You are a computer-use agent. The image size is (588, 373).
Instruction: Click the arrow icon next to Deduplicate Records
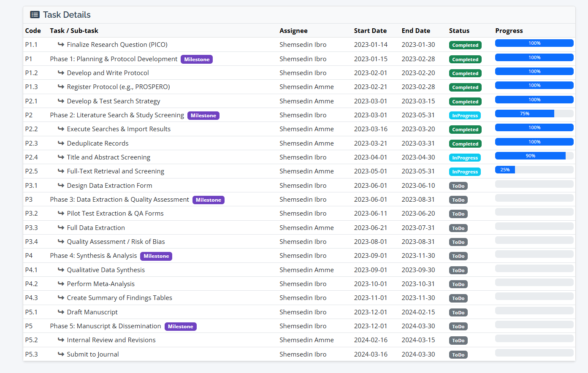(x=61, y=143)
